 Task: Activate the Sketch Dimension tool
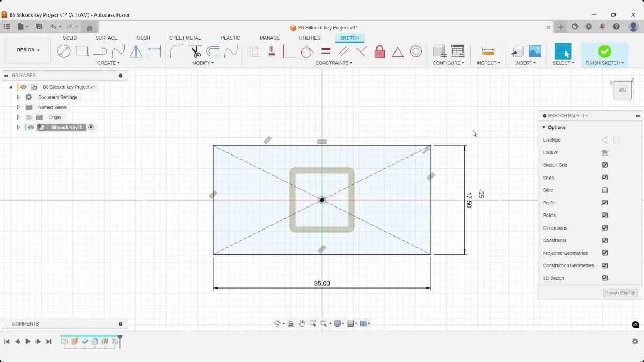pos(155,51)
